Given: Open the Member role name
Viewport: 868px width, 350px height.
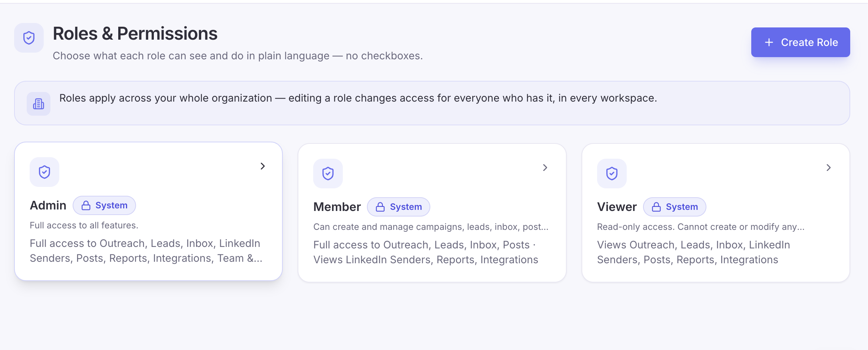Looking at the screenshot, I should (337, 207).
